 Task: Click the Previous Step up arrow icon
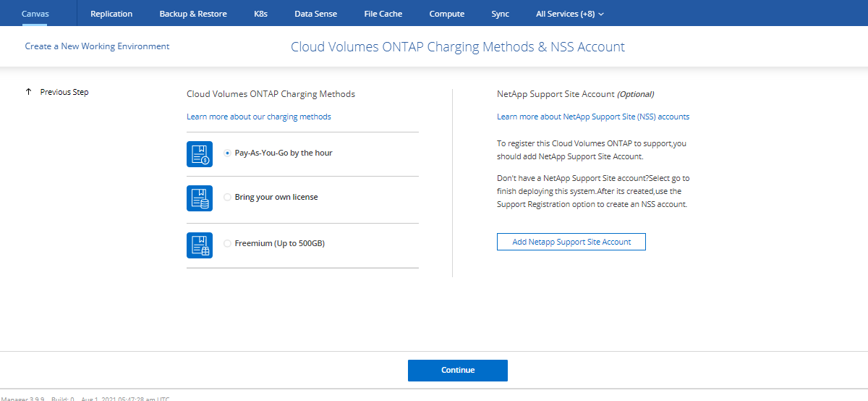coord(29,92)
